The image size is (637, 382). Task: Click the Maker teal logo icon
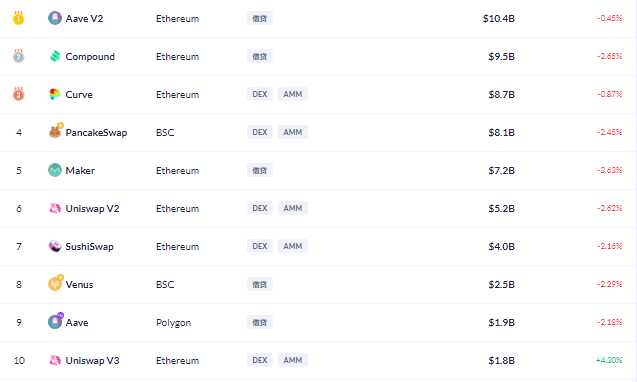click(55, 170)
